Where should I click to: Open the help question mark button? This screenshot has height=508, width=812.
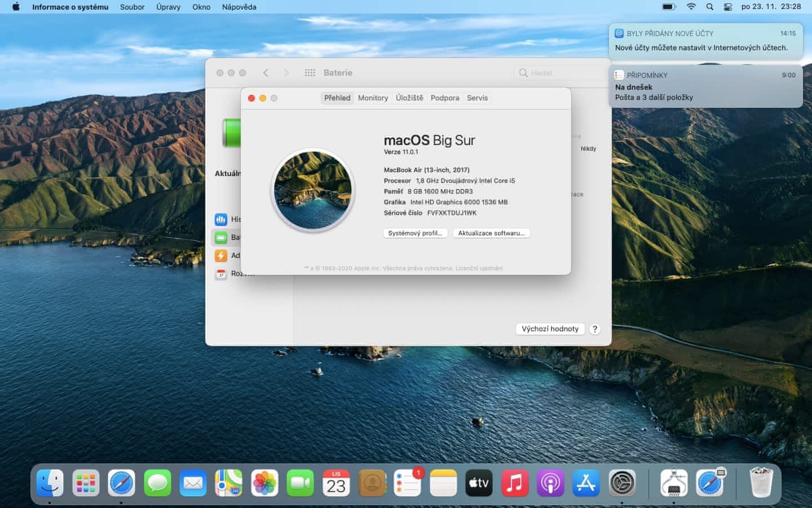pos(594,329)
